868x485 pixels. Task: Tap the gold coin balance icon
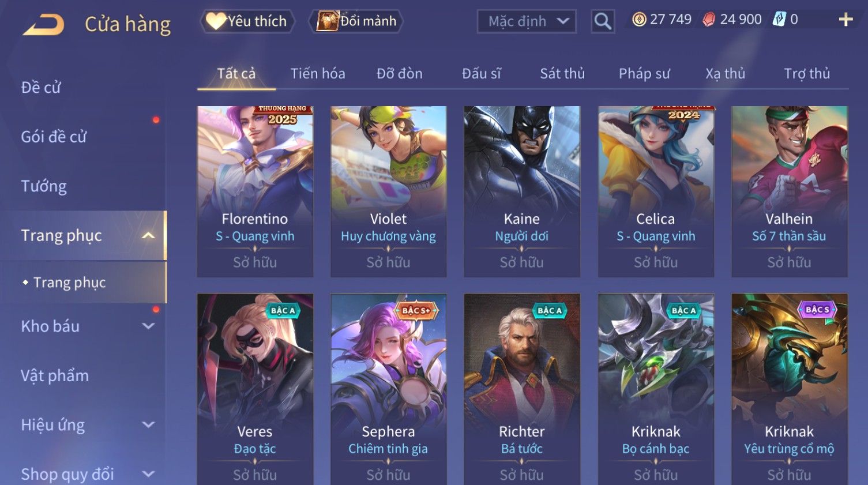pos(639,20)
